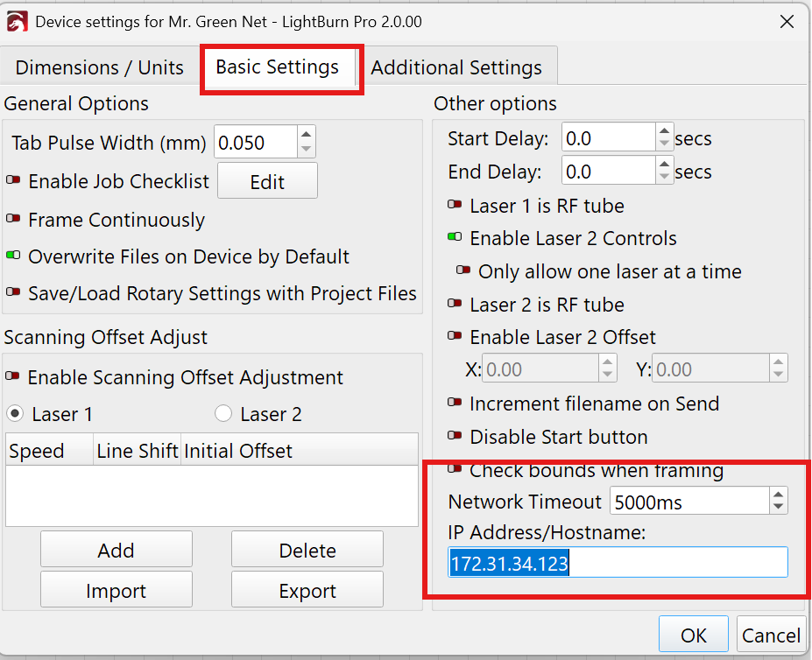This screenshot has width=812, height=660.
Task: Toggle Enable Job Checklist
Action: (15, 181)
